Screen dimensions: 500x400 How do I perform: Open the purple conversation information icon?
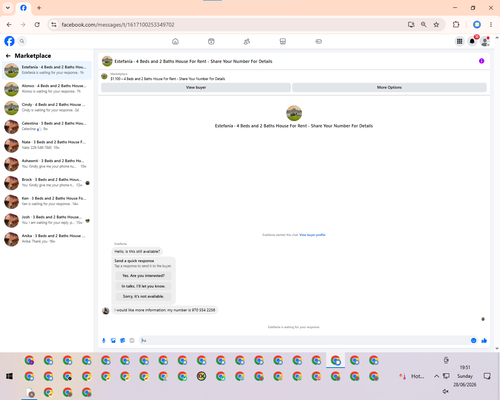click(481, 61)
